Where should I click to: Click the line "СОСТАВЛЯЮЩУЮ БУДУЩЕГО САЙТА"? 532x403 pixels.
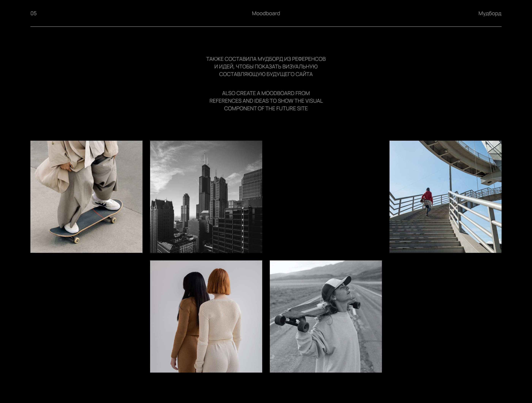pyautogui.click(x=266, y=74)
